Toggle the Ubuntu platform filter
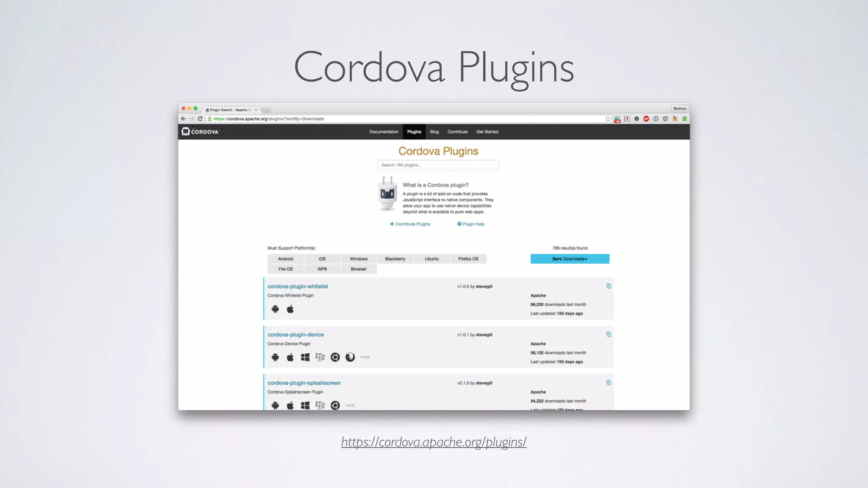The height and width of the screenshot is (488, 868). point(432,259)
